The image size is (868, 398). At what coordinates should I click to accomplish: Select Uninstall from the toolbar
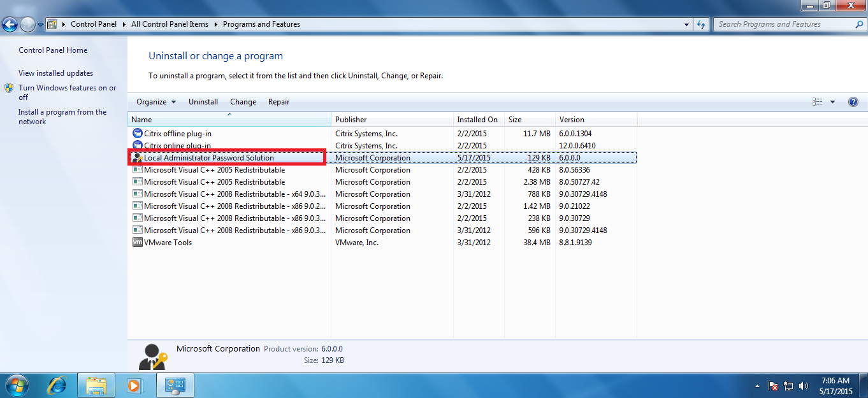[x=203, y=101]
